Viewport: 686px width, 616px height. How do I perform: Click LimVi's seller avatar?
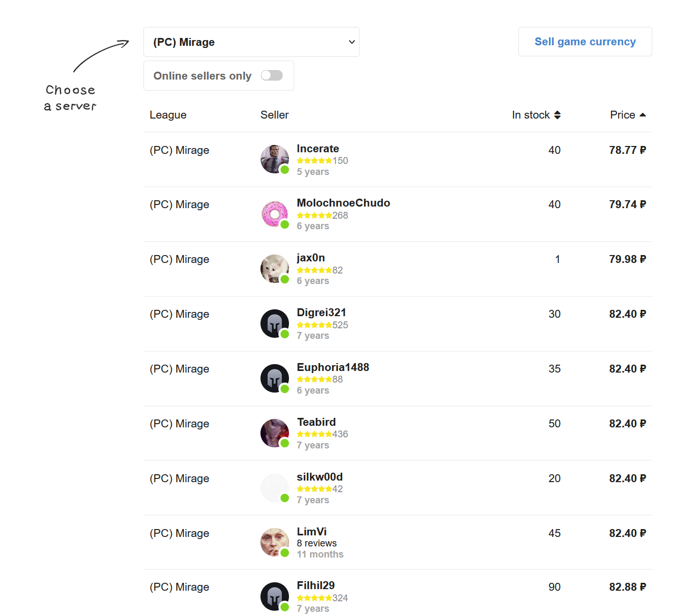tap(274, 542)
